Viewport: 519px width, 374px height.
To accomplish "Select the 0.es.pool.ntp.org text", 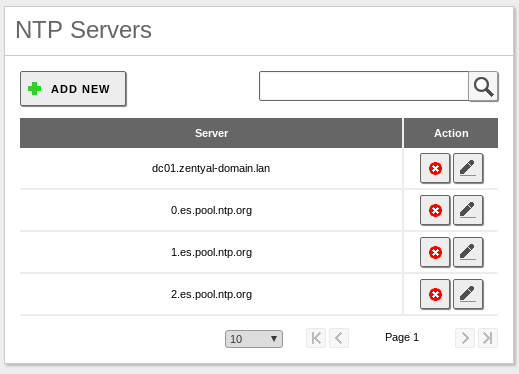I will [x=211, y=210].
